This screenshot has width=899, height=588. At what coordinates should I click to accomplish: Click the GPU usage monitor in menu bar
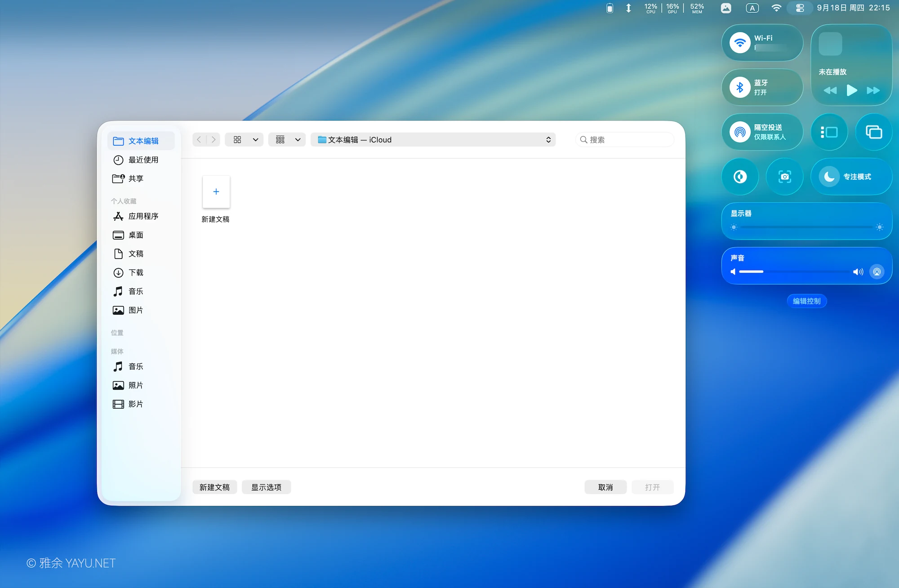[672, 8]
